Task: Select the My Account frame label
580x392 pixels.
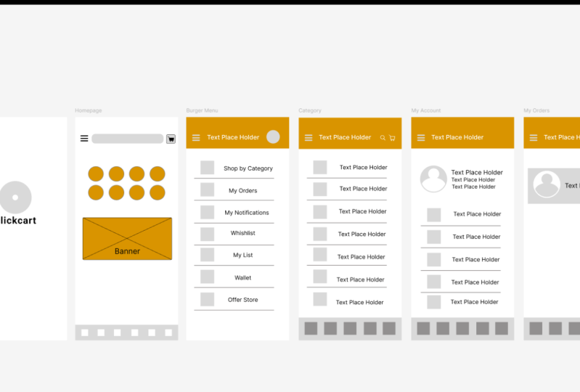Action: (x=426, y=110)
